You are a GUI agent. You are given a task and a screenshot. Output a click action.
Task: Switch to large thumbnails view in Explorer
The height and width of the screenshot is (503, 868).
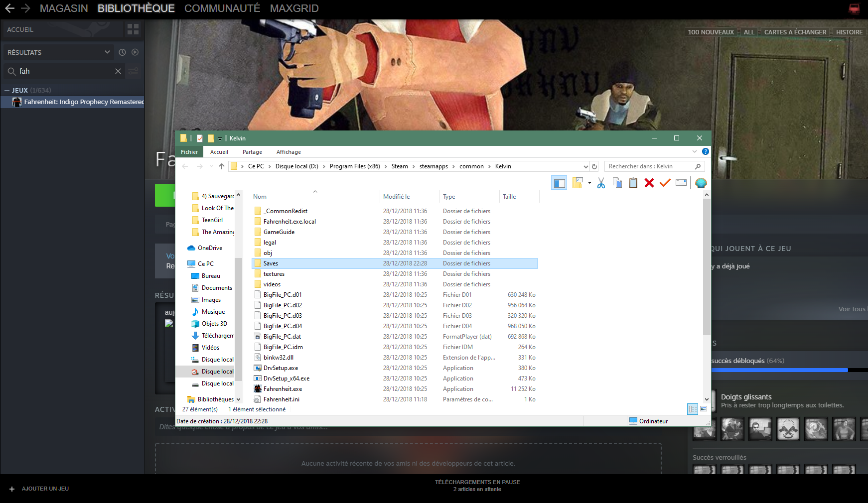[704, 409]
